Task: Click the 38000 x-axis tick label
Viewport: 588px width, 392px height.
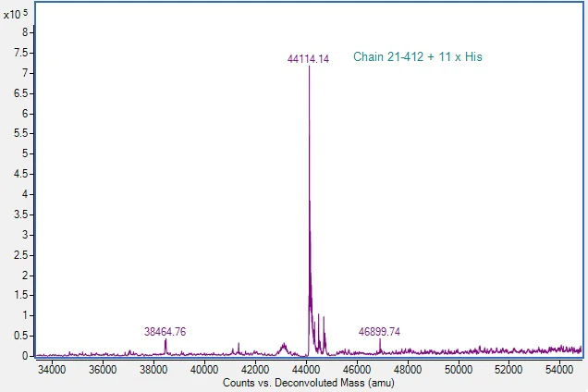Action: (153, 370)
